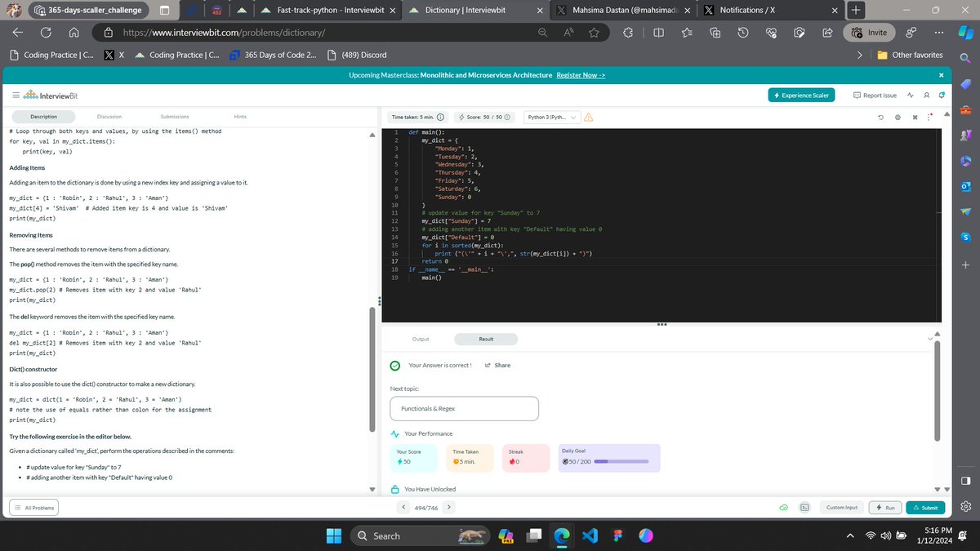Click the Register Now link in banner

[x=581, y=74]
